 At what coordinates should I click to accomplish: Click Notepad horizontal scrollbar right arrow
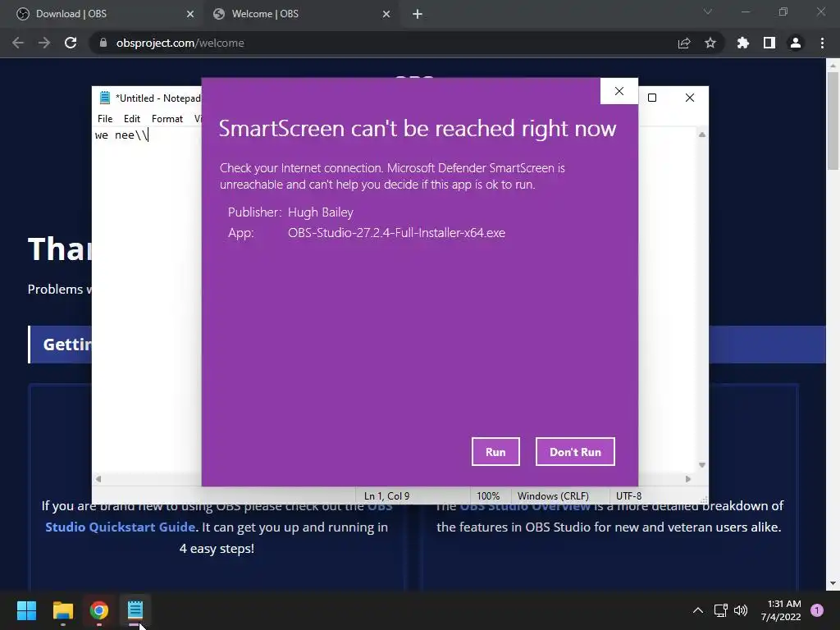point(688,479)
